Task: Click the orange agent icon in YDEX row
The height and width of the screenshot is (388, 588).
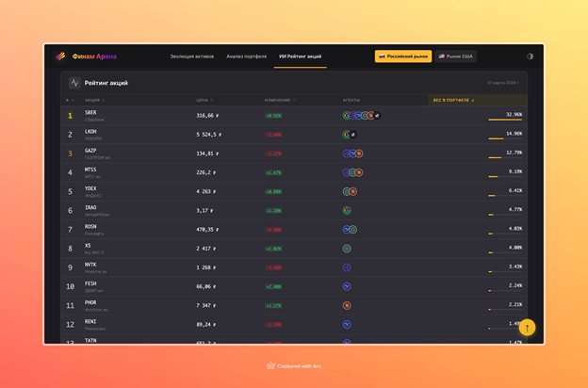Action: coord(352,191)
